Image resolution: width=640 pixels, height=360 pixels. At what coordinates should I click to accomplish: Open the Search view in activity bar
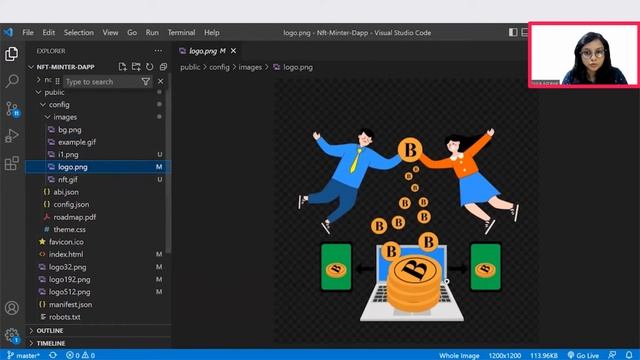pyautogui.click(x=12, y=81)
